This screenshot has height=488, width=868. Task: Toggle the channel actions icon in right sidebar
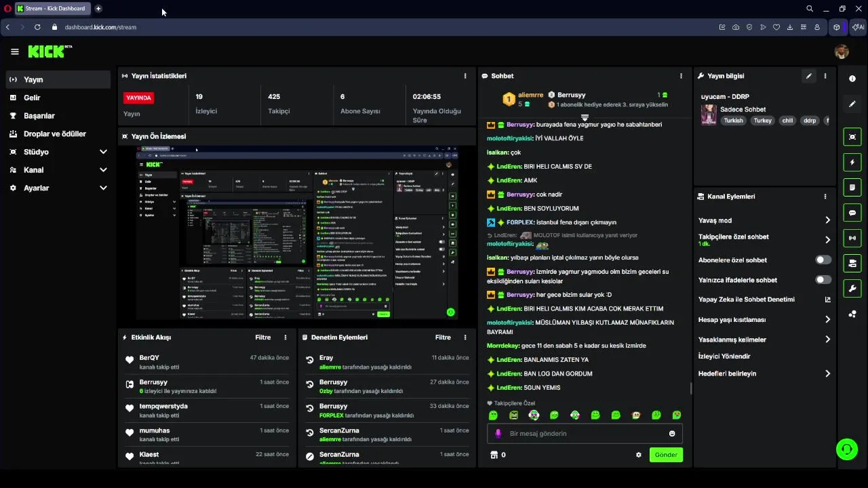click(852, 263)
